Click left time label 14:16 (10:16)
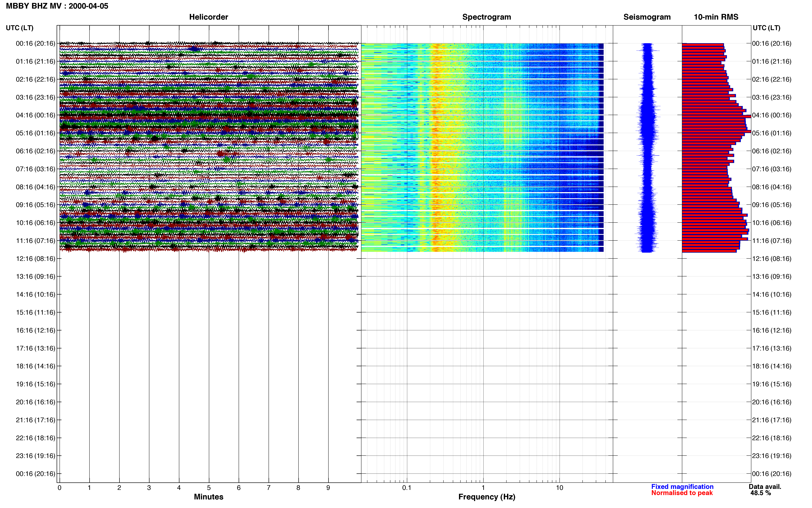The image size is (812, 508). (36, 294)
